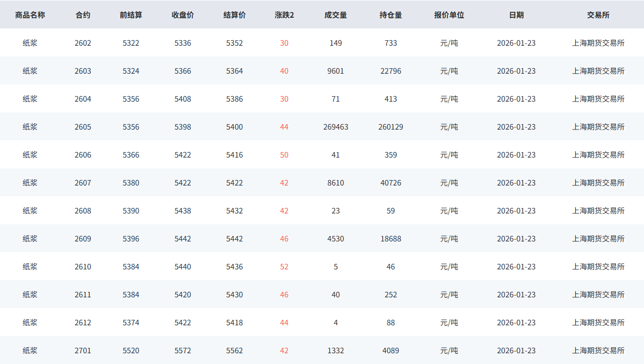Screen dimensions: 644x364
Task: Click the 报价单位 column header
Action: click(449, 15)
